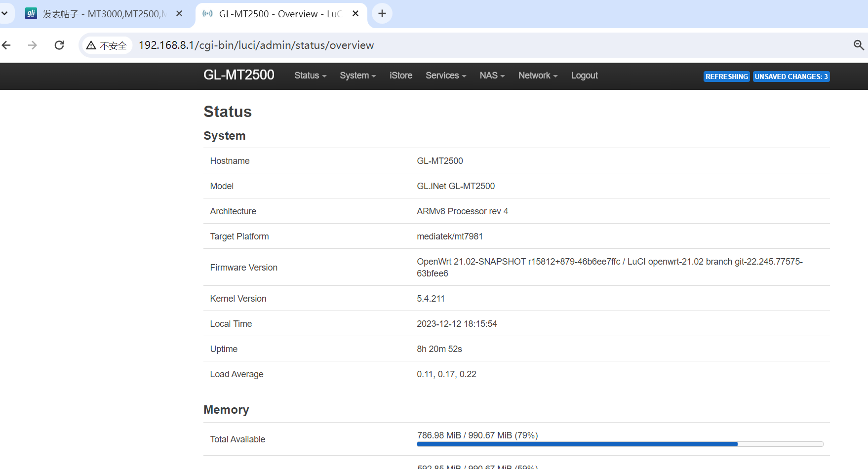Close the first forum post tab
Viewport: 868px width, 469px height.
pyautogui.click(x=179, y=14)
